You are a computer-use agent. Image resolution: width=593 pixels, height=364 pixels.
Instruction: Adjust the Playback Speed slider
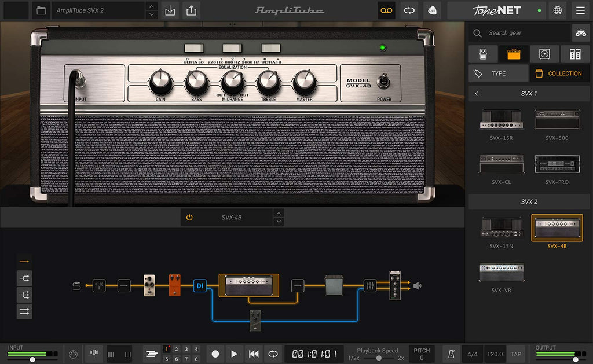point(379,358)
